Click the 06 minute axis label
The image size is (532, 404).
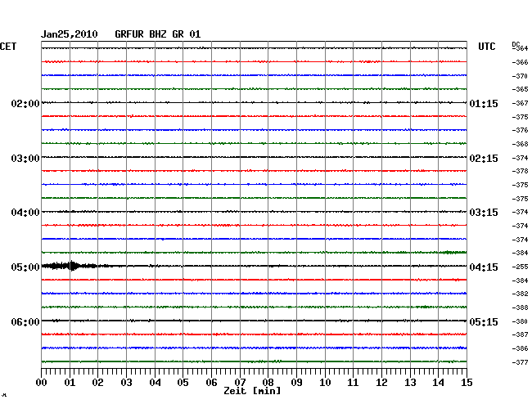[x=211, y=382]
